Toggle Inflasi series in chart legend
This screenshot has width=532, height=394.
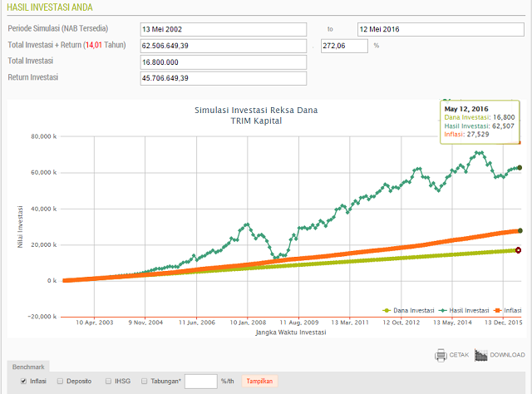pyautogui.click(x=508, y=311)
